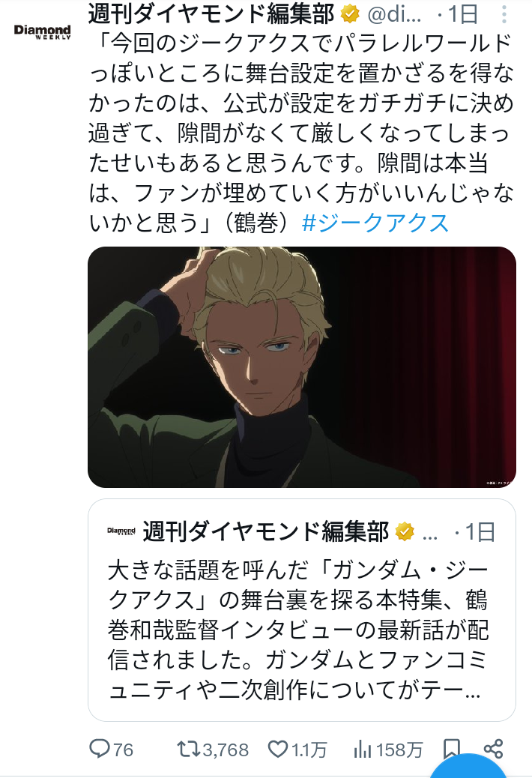Open the 週刊ダイヤモンド編集部 name in the quoted tweet
The width and height of the screenshot is (532, 778).
[266, 531]
